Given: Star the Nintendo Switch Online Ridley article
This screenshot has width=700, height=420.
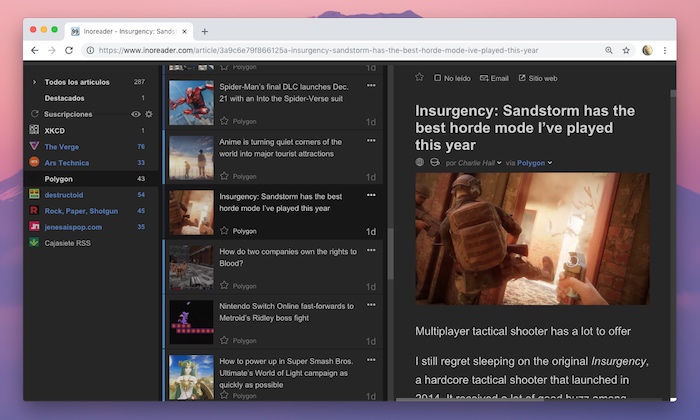Looking at the screenshot, I should pos(224,341).
